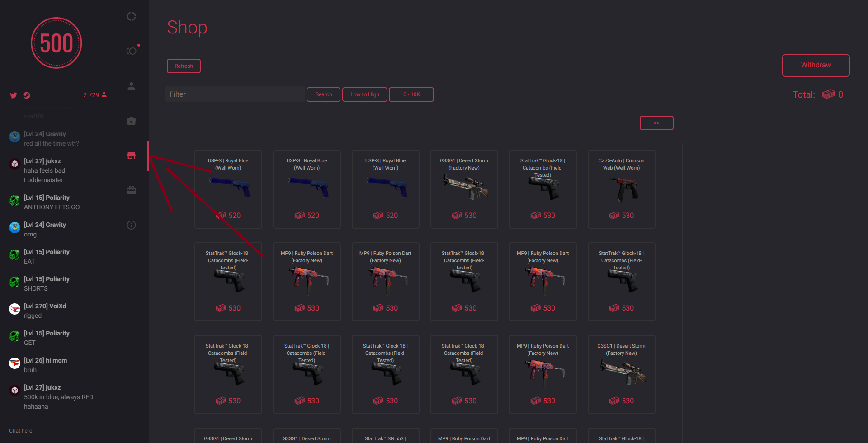Open the gift rewards icon

[x=131, y=190]
